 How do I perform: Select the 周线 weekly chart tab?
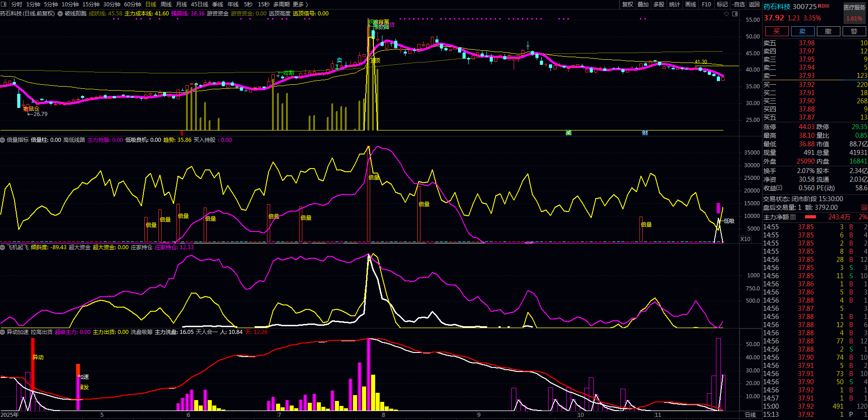pos(166,4)
